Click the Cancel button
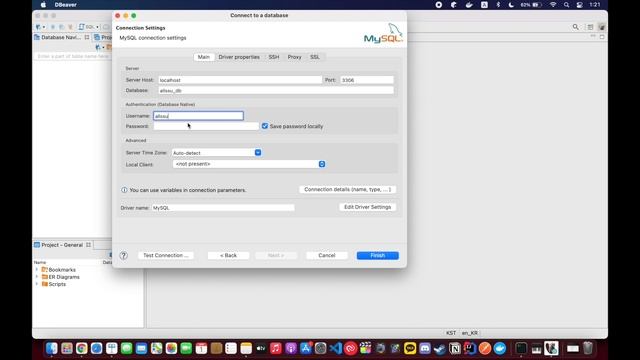640x360 pixels. pyautogui.click(x=327, y=256)
